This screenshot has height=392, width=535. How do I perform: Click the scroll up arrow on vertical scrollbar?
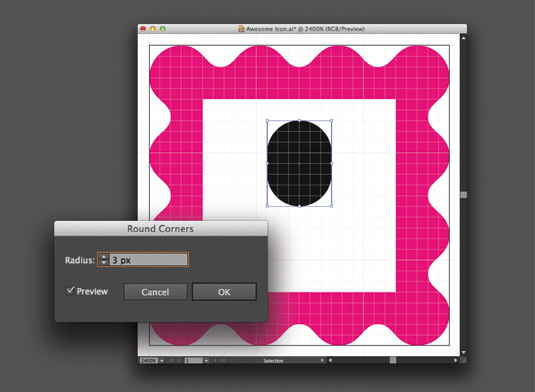tap(463, 38)
